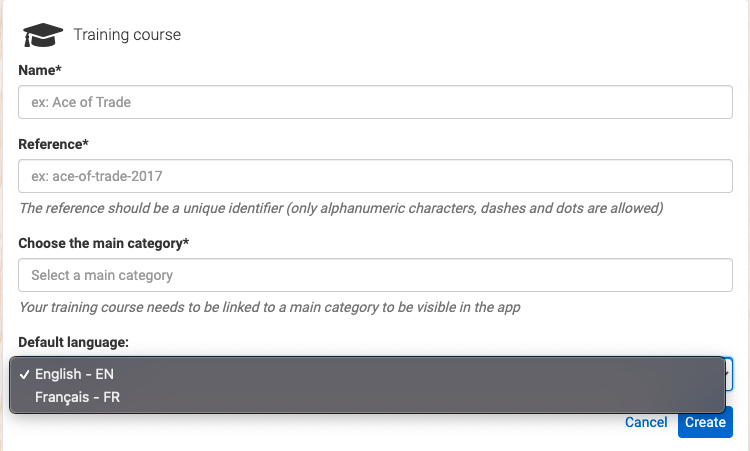This screenshot has height=451, width=750.
Task: Click the Cancel link
Action: (646, 422)
